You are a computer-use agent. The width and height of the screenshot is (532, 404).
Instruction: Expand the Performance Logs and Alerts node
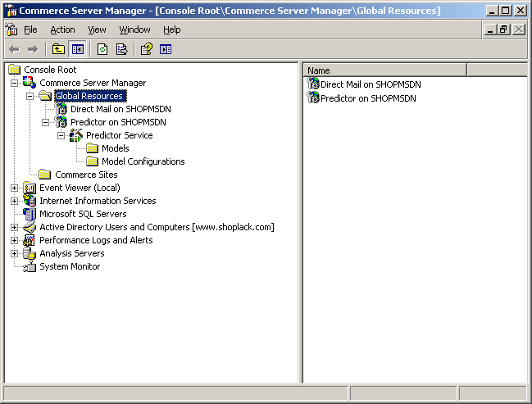pos(14,240)
